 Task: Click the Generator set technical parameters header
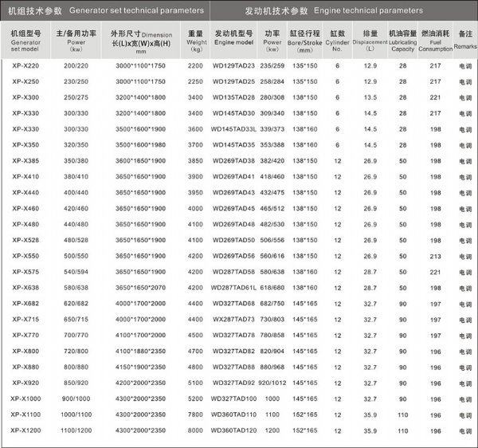click(x=104, y=10)
